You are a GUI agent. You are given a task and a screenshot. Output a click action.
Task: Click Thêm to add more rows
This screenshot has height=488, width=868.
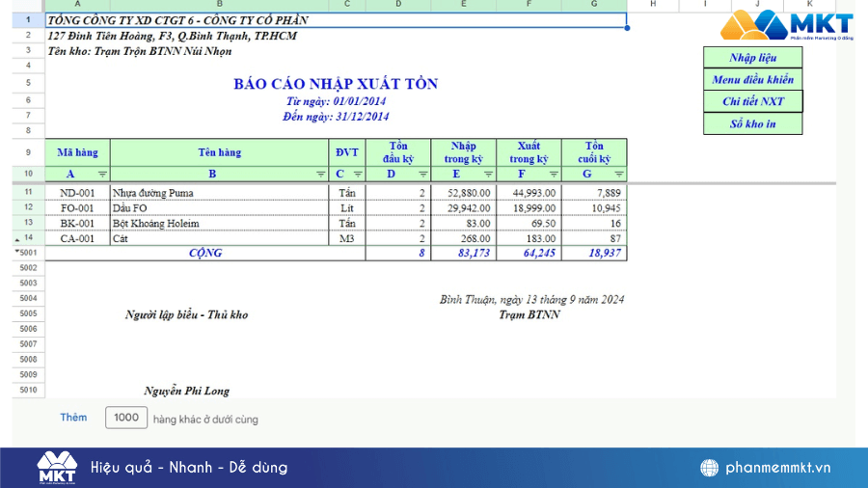[x=73, y=418]
